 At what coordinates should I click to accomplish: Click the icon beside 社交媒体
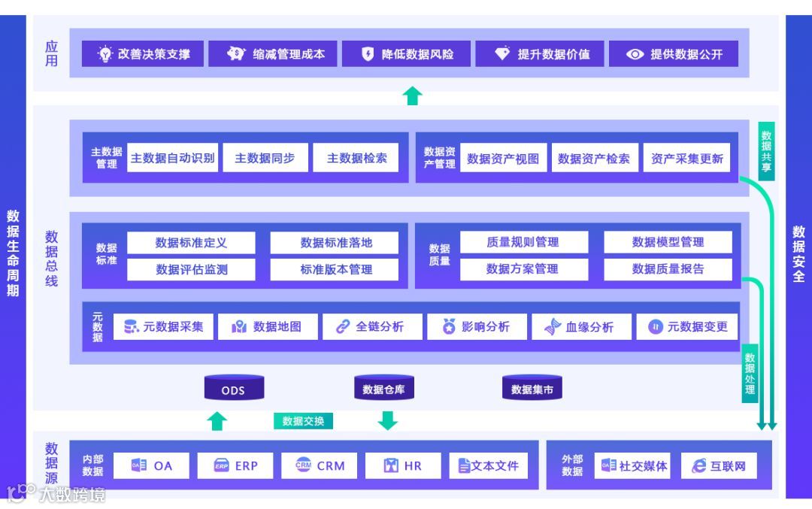point(608,465)
